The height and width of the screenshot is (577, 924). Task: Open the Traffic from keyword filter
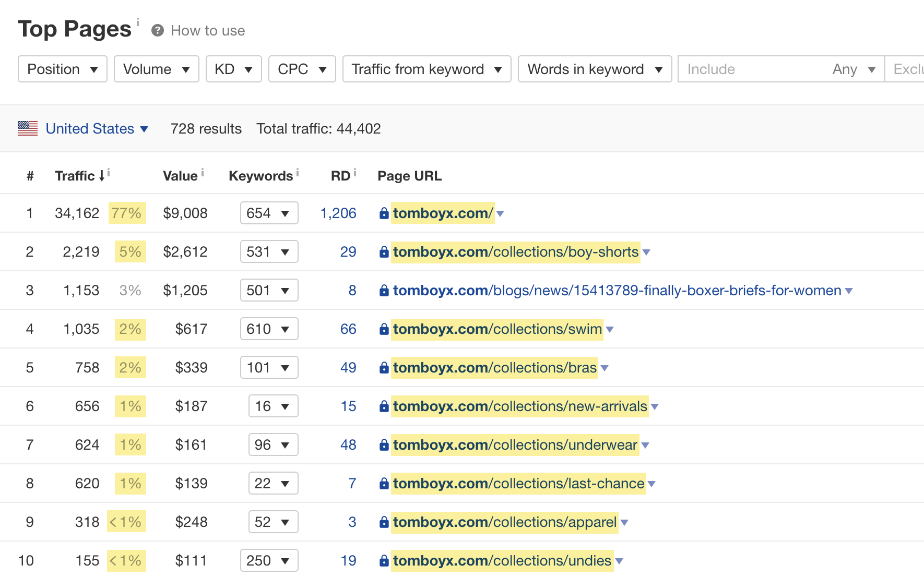pyautogui.click(x=426, y=69)
